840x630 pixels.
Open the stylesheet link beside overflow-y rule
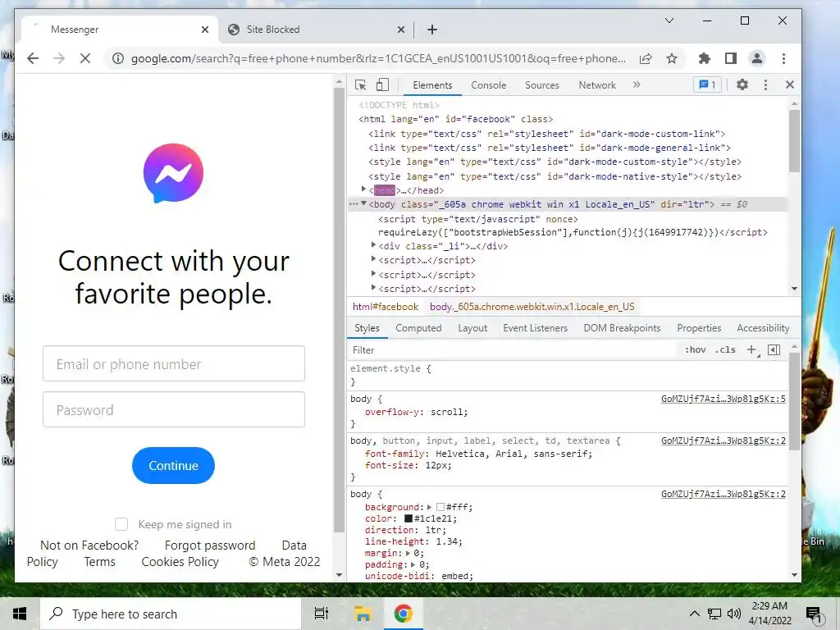coord(724,399)
